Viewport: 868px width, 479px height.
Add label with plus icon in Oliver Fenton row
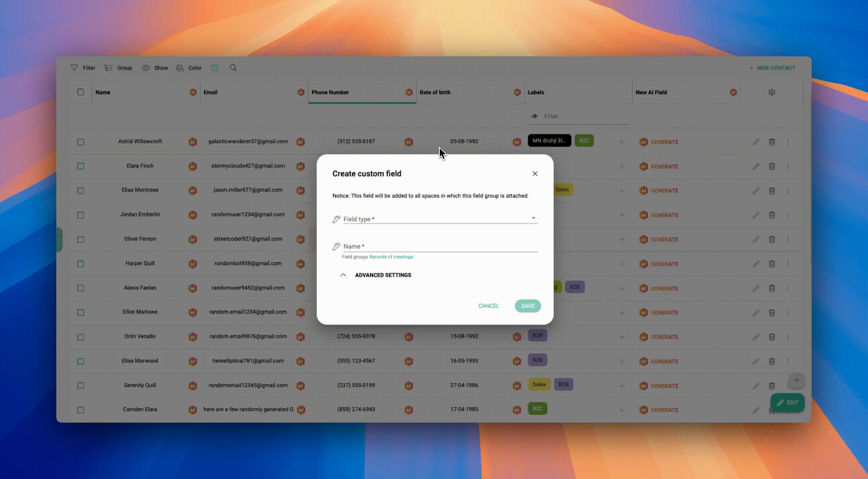622,239
